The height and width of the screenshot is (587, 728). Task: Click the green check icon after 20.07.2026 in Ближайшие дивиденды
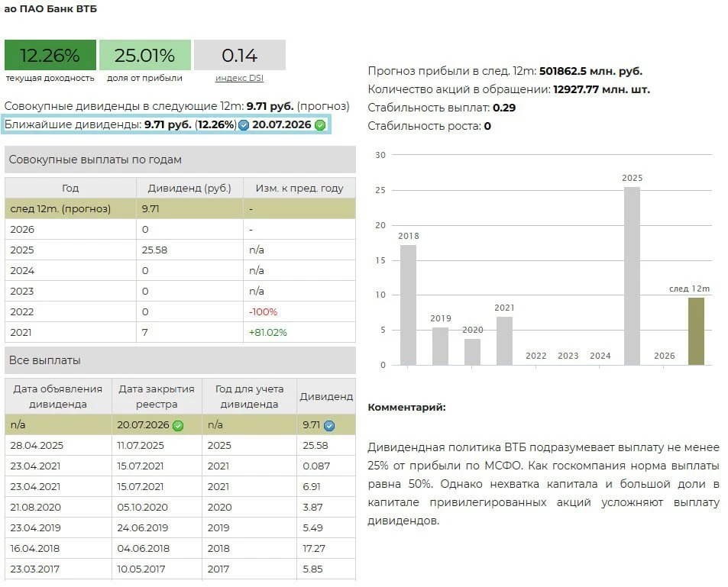tap(320, 125)
